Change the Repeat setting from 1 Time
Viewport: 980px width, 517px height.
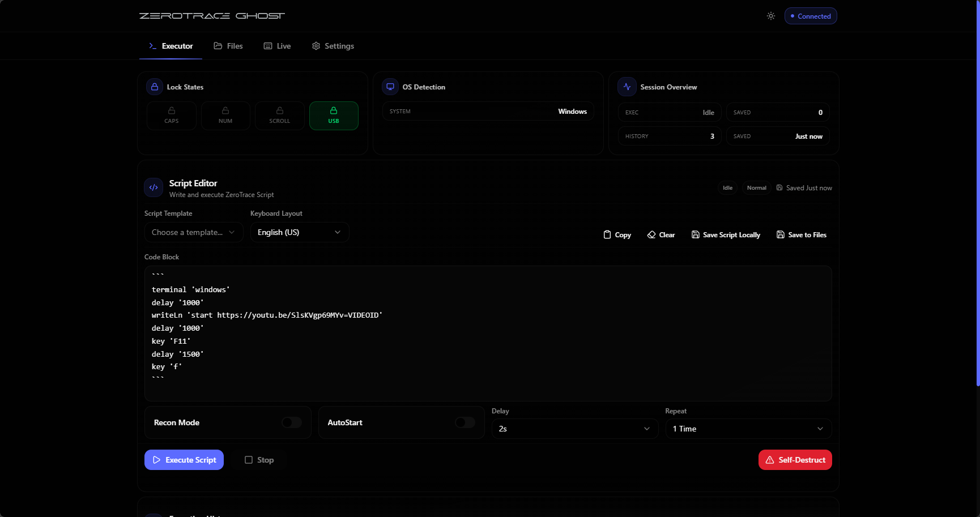(748, 429)
